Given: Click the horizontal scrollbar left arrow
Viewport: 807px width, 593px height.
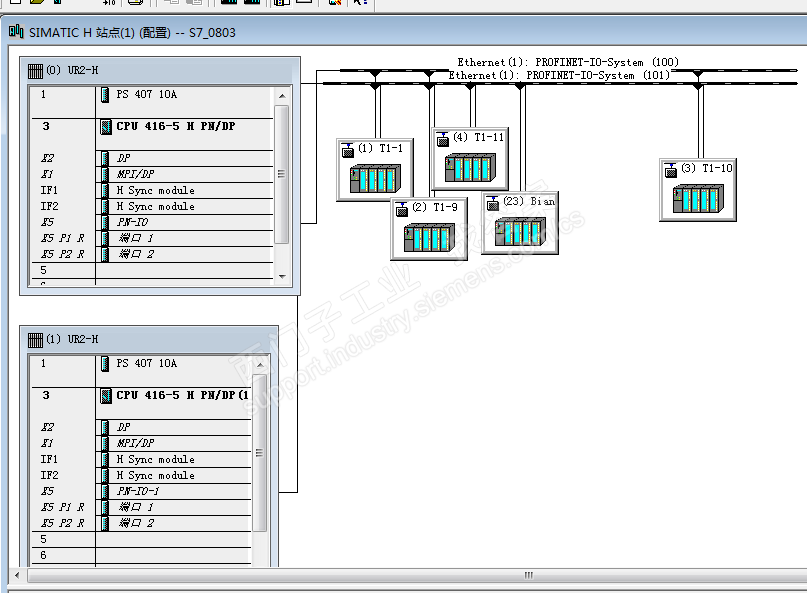Looking at the screenshot, I should coord(17,575).
